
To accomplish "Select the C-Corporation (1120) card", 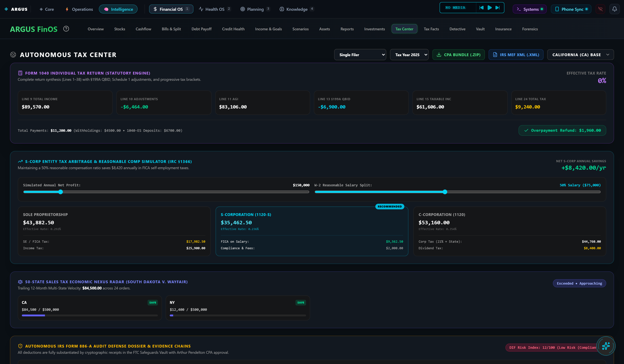I will (510, 231).
